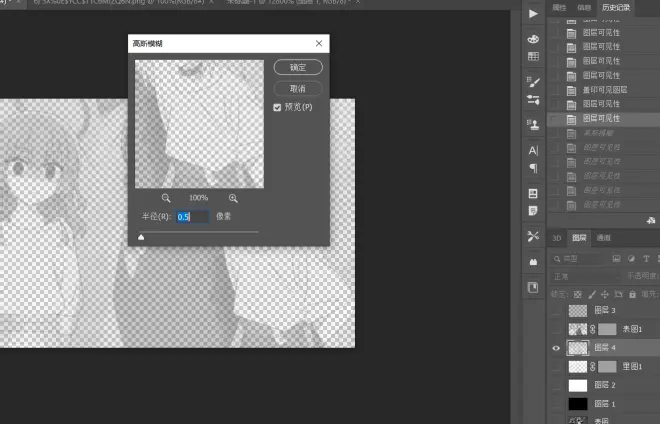Open the Brush Settings panel icon
This screenshot has width=660, height=424.
click(533, 100)
